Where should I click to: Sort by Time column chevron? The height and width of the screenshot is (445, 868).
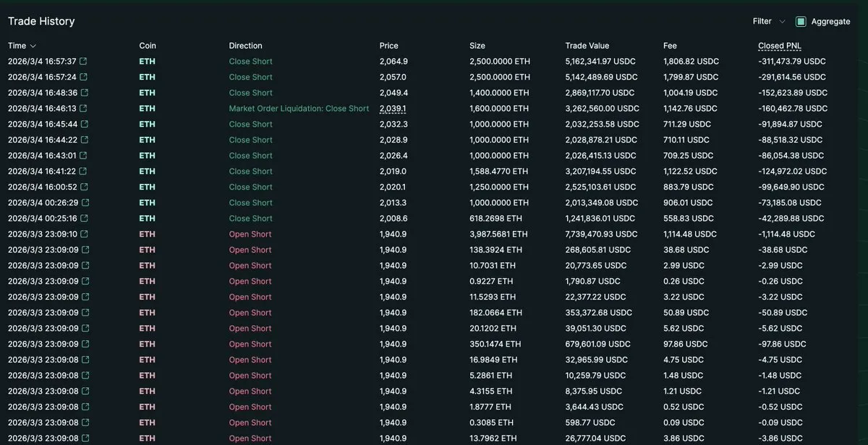click(x=33, y=46)
